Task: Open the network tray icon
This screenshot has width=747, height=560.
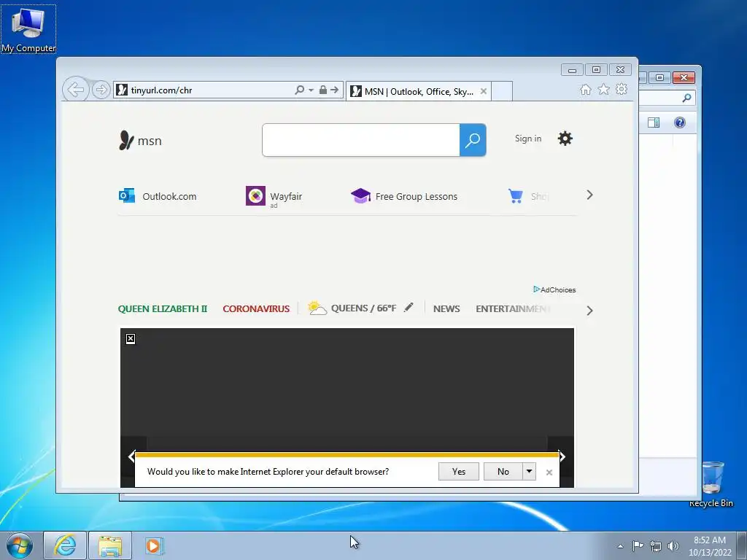Action: tap(656, 545)
